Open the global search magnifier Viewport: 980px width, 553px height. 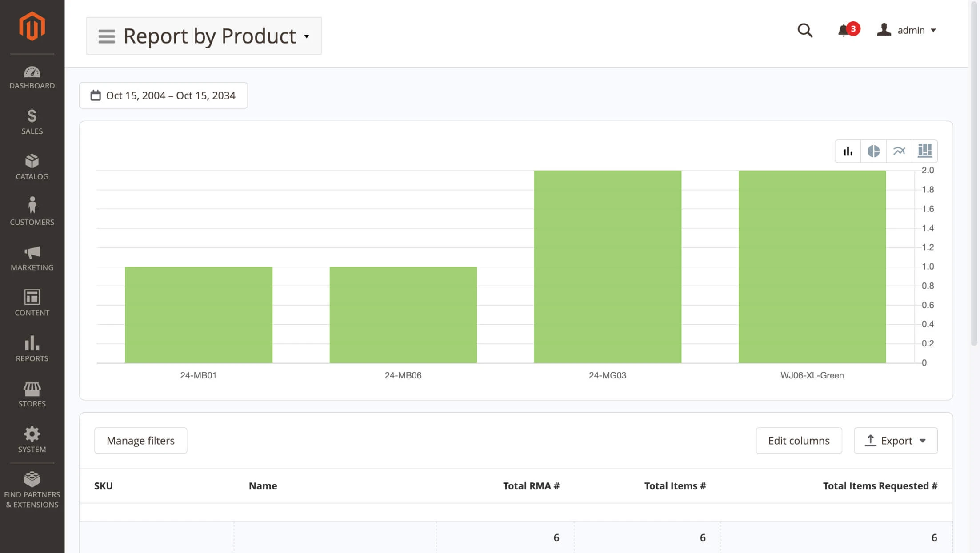point(805,30)
